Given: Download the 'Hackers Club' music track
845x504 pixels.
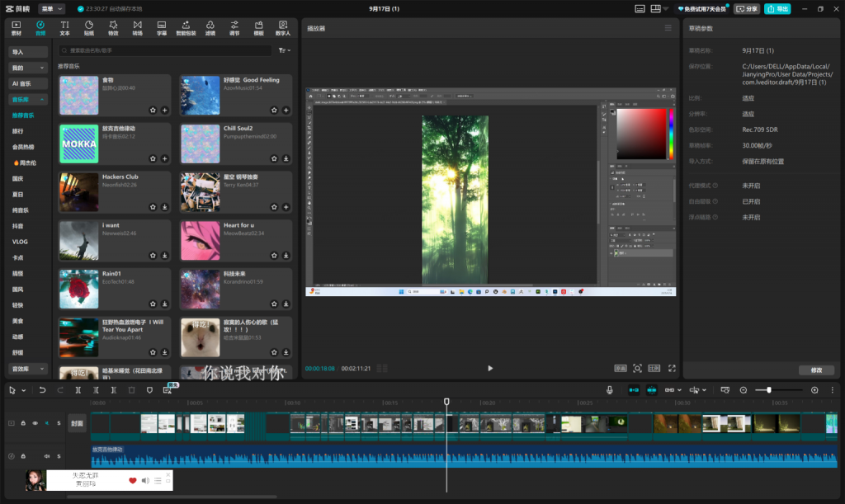Looking at the screenshot, I should (164, 207).
